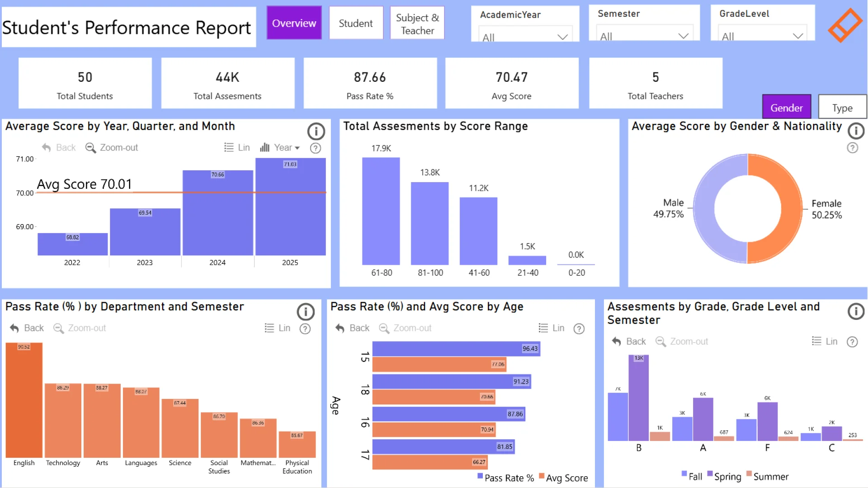
Task: Click help question mark in Gender & Nationality chart
Action: tap(852, 148)
